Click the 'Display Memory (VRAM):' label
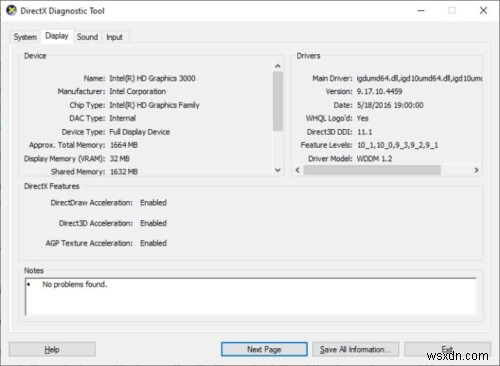Viewport: 500px width, 366px height. (x=65, y=159)
